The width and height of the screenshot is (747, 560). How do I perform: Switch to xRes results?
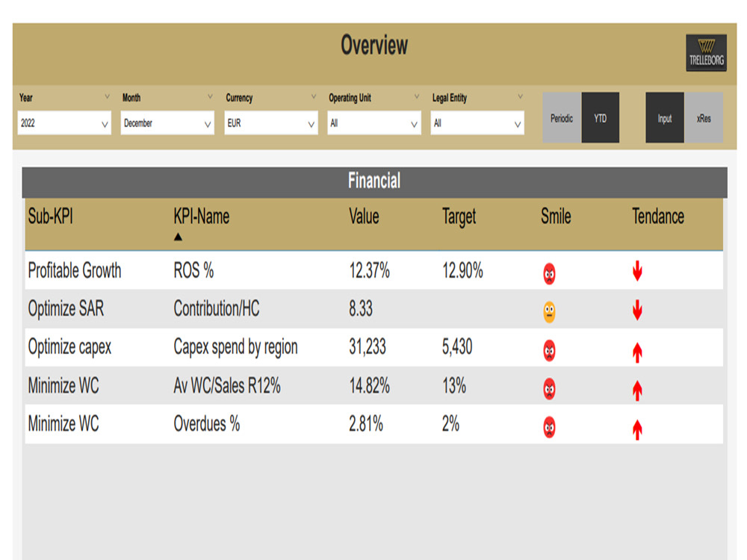[703, 118]
